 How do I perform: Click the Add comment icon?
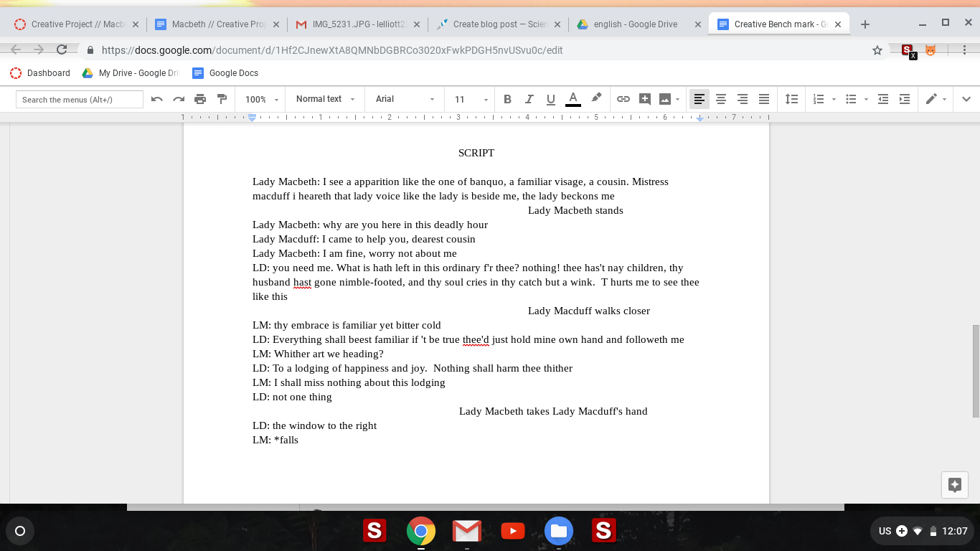[645, 99]
